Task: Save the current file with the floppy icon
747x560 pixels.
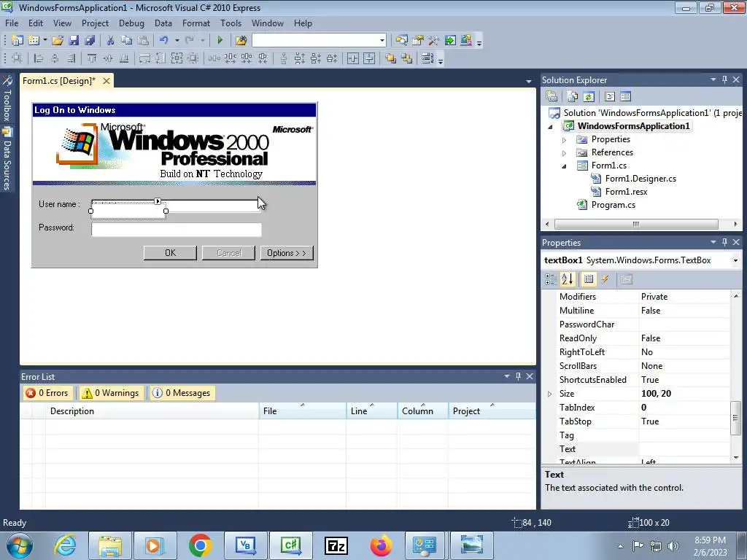Action: tap(74, 41)
